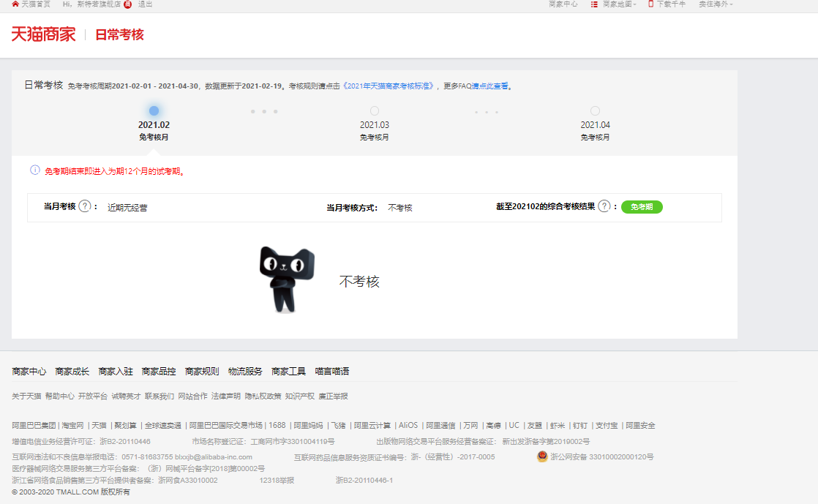The image size is (818, 504).
Task: Open 物流服务 in the footer navigation
Action: pos(245,372)
